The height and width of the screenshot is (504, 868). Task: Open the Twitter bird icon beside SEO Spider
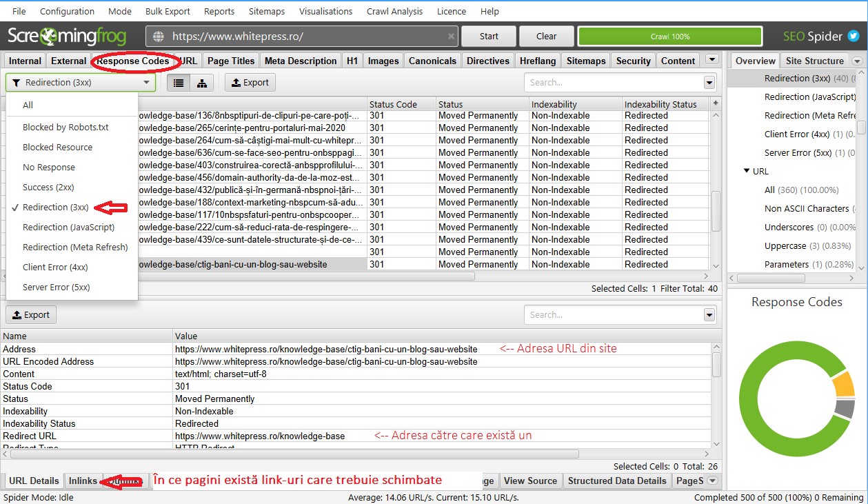pyautogui.click(x=854, y=36)
